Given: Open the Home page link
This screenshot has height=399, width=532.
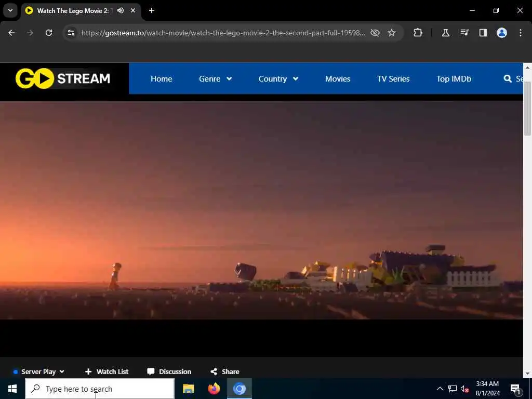Looking at the screenshot, I should pyautogui.click(x=161, y=79).
